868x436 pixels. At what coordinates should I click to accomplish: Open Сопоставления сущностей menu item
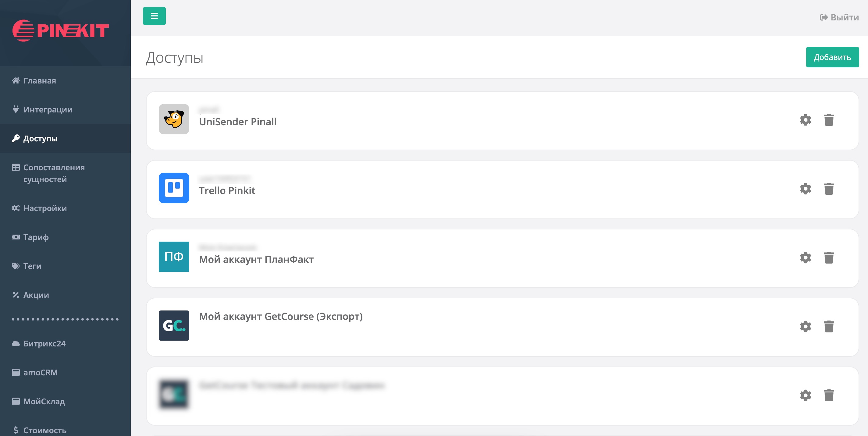(x=54, y=173)
